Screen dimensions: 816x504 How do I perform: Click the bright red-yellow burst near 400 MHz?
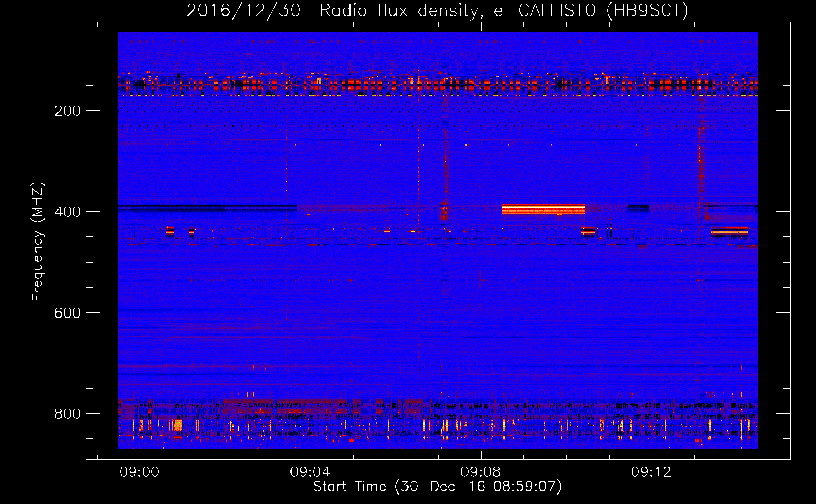click(543, 209)
